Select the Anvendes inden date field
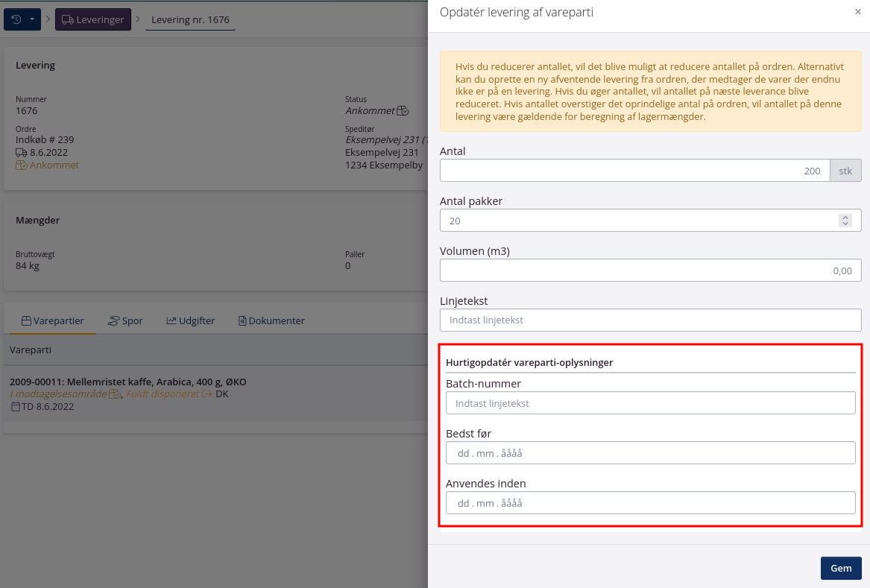The width and height of the screenshot is (870, 588). click(650, 503)
